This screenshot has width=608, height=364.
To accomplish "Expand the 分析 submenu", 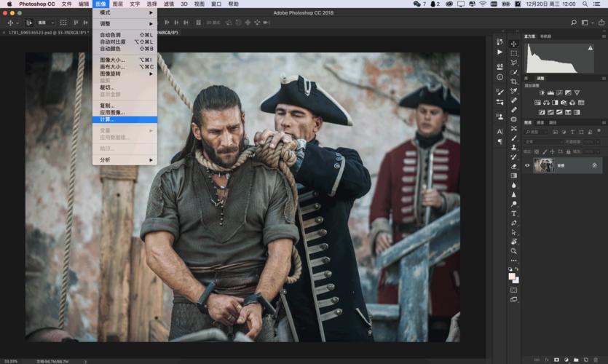I will [x=125, y=159].
